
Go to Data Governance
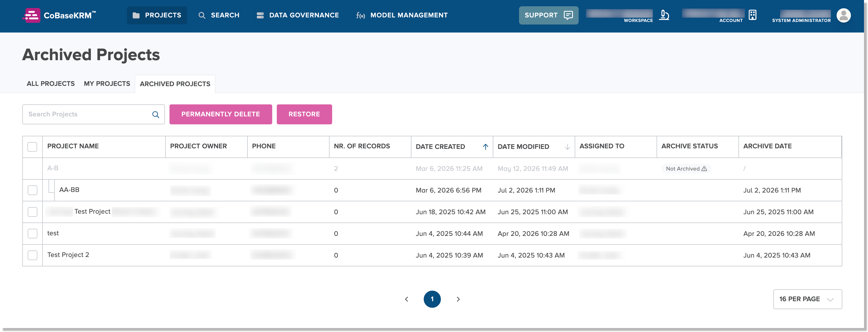tap(298, 15)
